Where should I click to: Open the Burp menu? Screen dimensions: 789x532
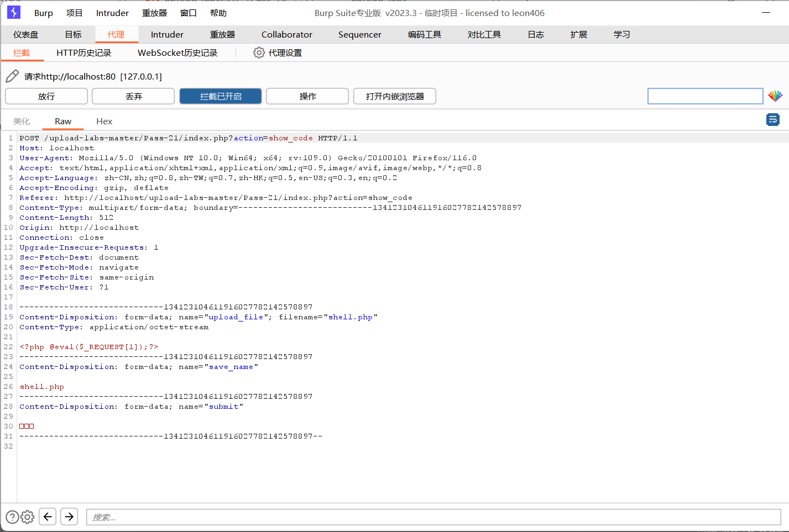coord(44,13)
